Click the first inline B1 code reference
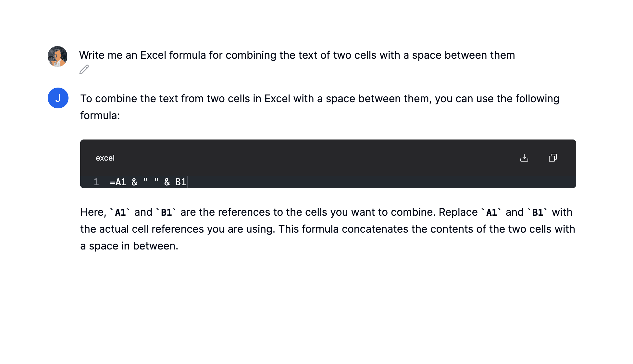The image size is (633, 364). coord(166,212)
